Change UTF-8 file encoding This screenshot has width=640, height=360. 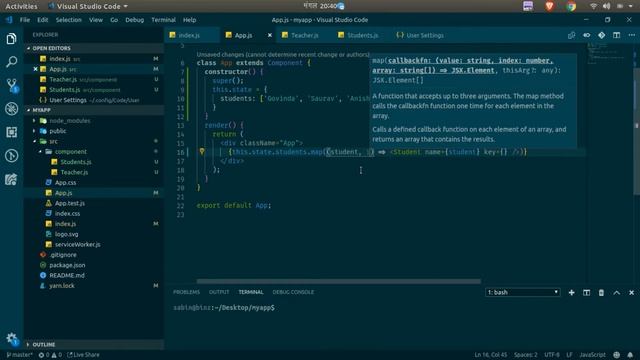(552, 355)
